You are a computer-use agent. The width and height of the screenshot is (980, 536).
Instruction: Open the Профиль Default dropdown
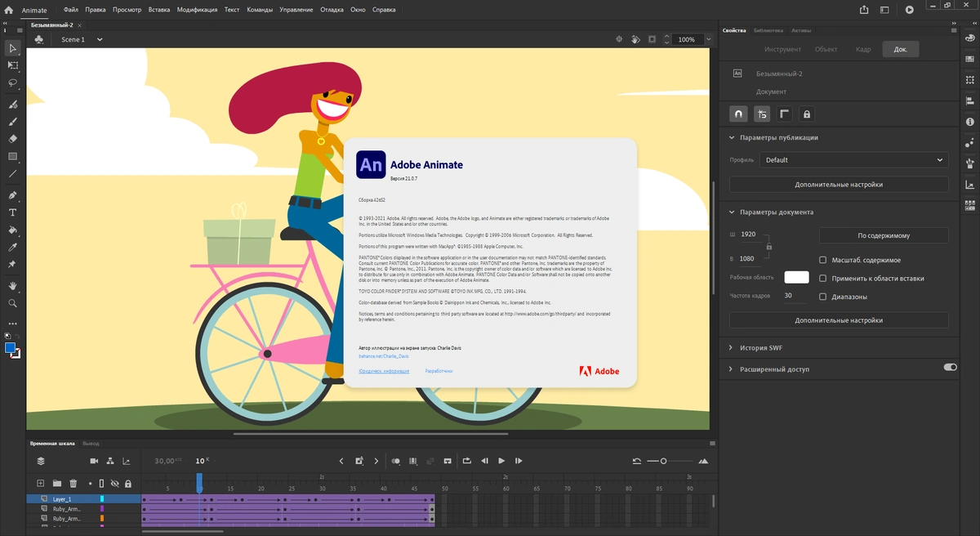tap(854, 160)
